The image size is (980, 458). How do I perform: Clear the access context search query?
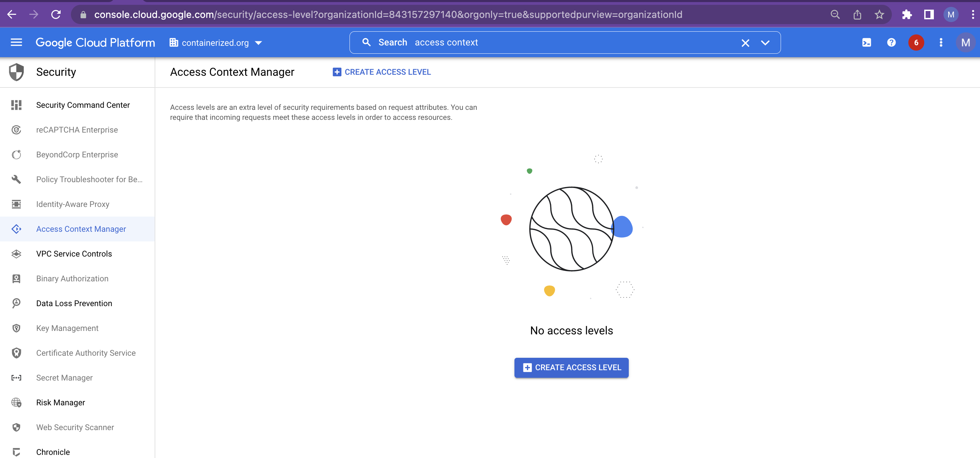(745, 43)
